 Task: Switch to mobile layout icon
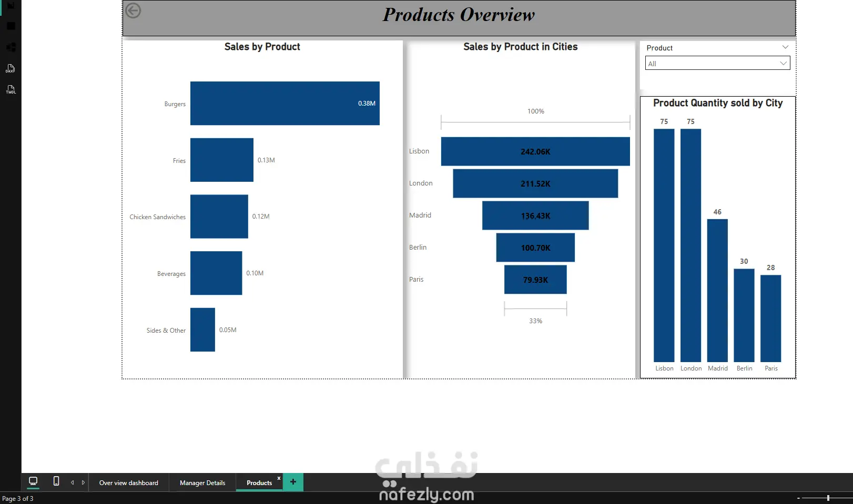pos(56,481)
